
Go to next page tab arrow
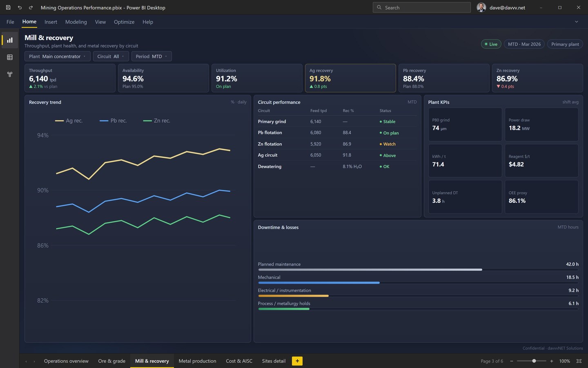click(34, 361)
